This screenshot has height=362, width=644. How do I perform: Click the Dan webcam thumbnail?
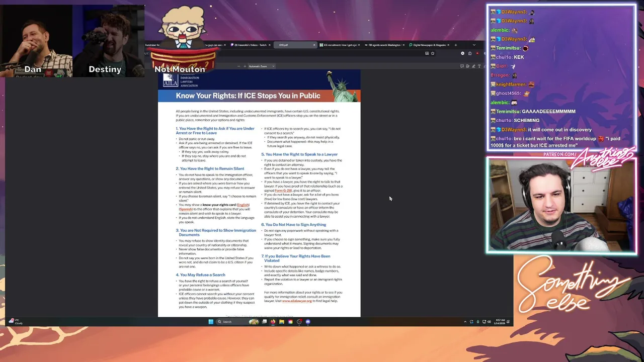(36, 41)
